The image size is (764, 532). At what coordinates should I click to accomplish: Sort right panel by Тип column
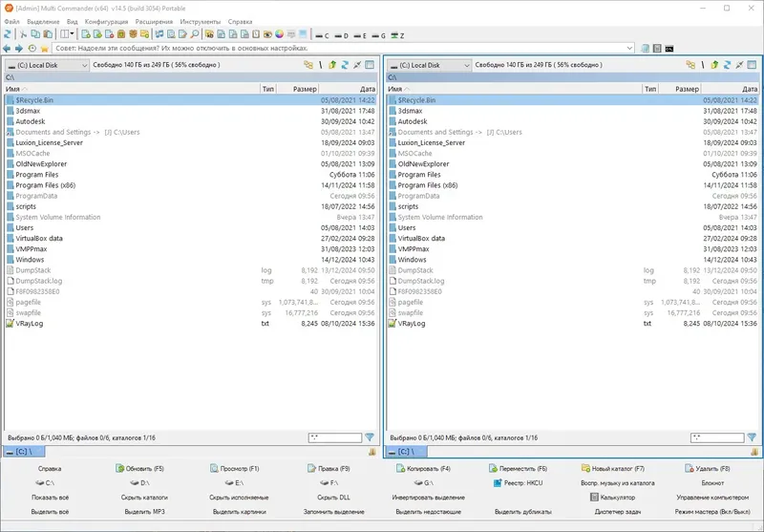click(650, 89)
